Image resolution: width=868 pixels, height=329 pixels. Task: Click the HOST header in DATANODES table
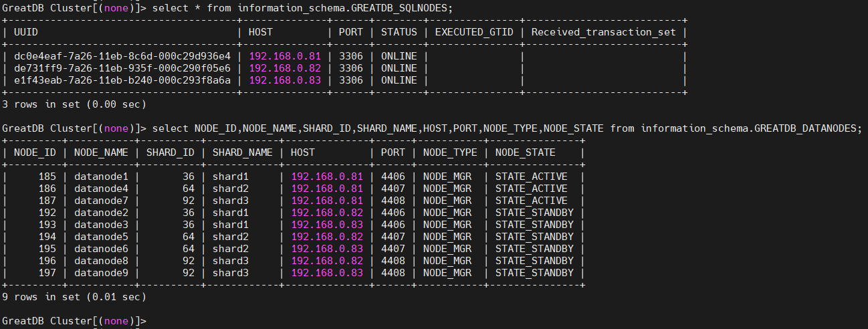302,152
